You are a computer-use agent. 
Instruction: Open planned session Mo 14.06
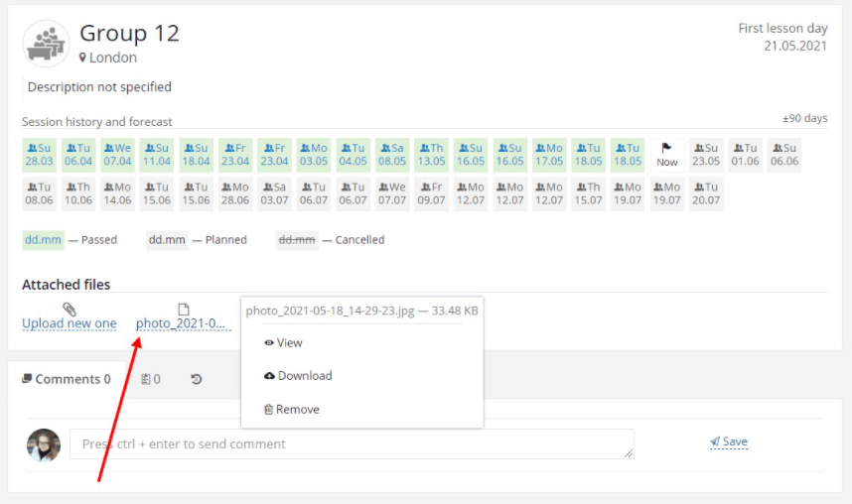(x=117, y=193)
